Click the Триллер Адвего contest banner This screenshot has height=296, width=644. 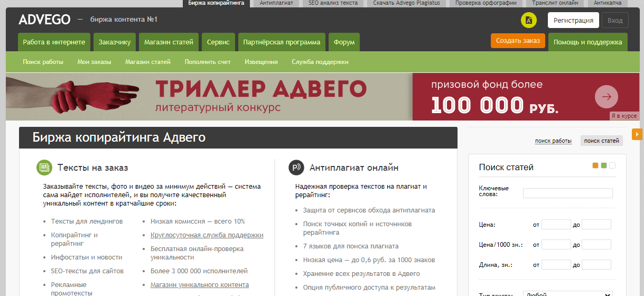(323, 97)
